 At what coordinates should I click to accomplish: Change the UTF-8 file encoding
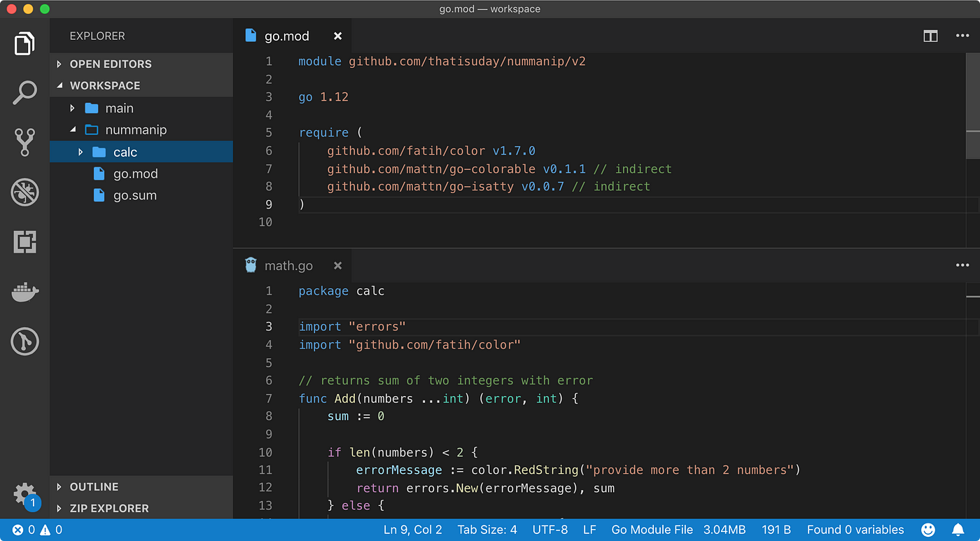550,530
